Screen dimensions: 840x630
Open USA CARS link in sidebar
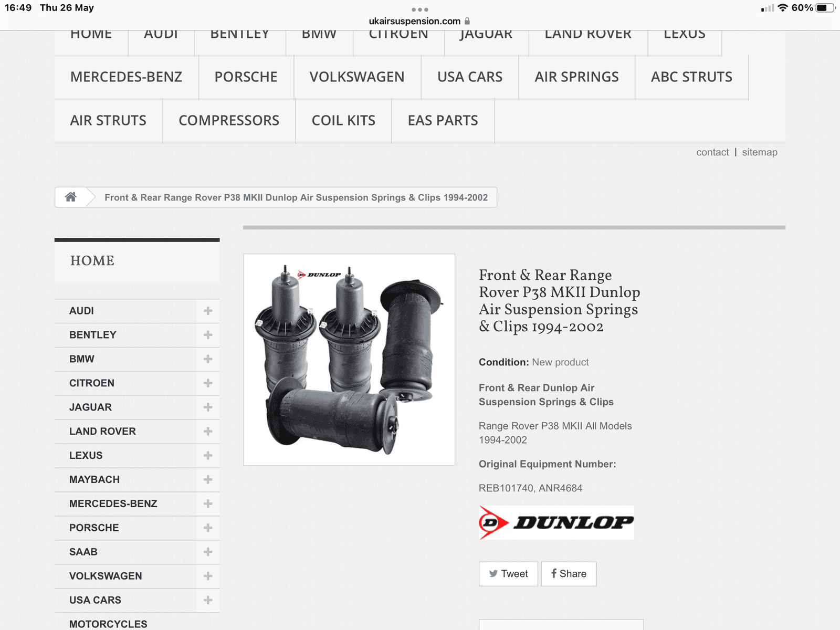click(95, 600)
